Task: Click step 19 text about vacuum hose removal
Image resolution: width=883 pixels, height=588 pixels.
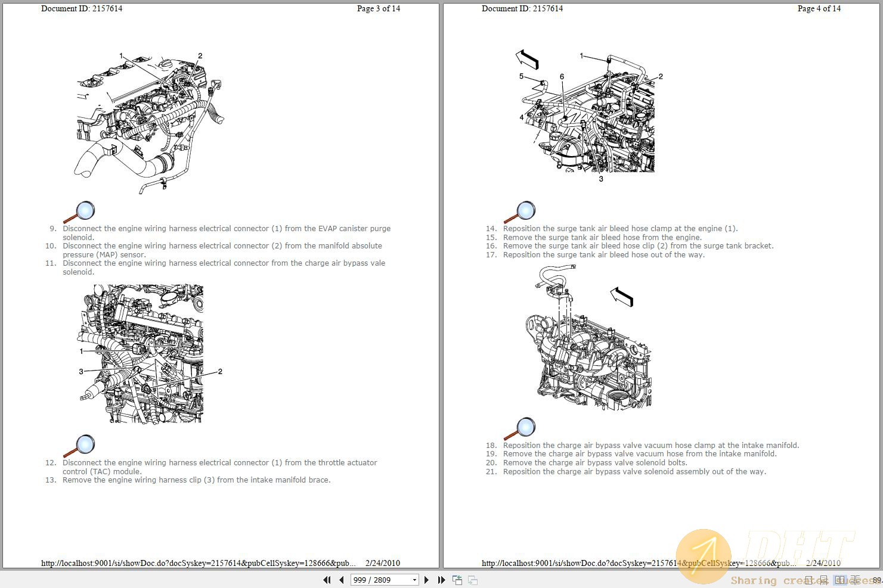Action: coord(640,454)
